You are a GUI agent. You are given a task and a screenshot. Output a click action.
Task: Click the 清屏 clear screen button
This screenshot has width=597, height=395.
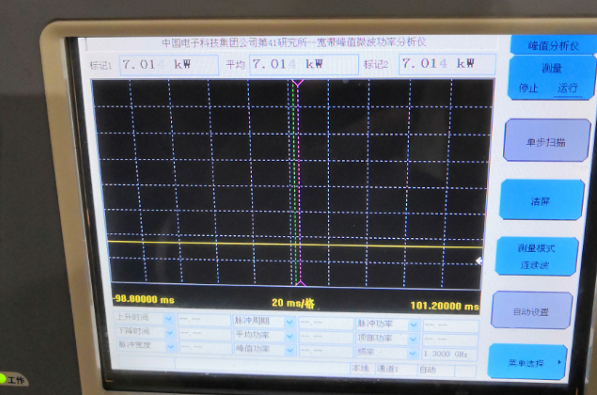(541, 200)
